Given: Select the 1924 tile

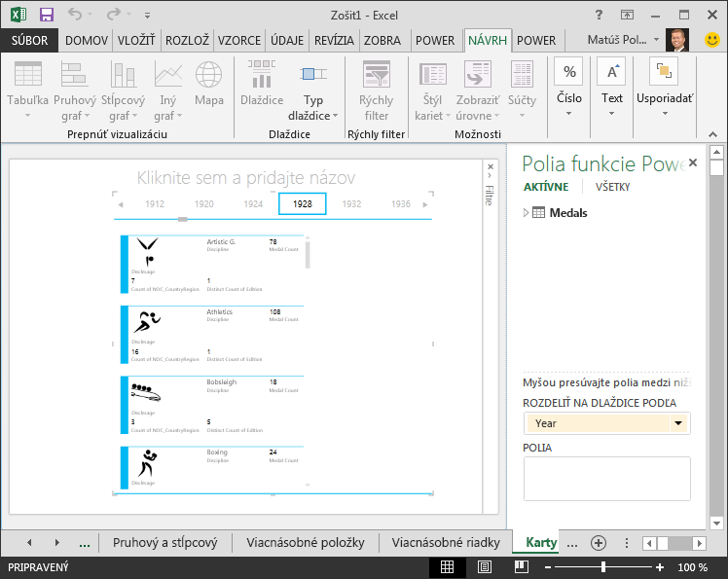Looking at the screenshot, I should pyautogui.click(x=253, y=203).
